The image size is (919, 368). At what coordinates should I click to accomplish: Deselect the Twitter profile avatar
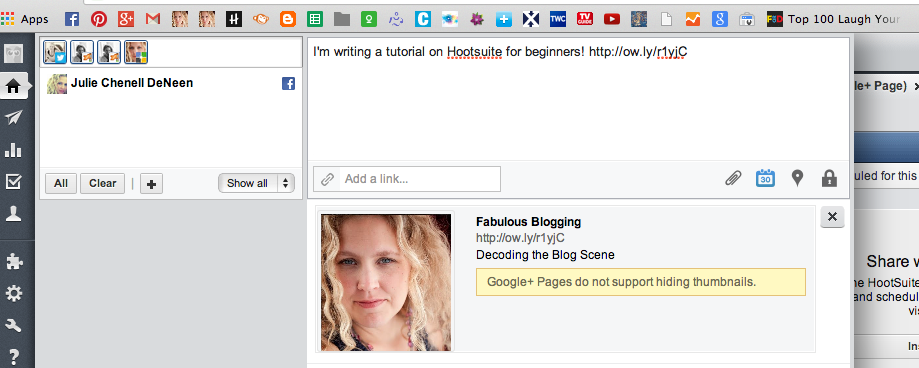tap(55, 52)
